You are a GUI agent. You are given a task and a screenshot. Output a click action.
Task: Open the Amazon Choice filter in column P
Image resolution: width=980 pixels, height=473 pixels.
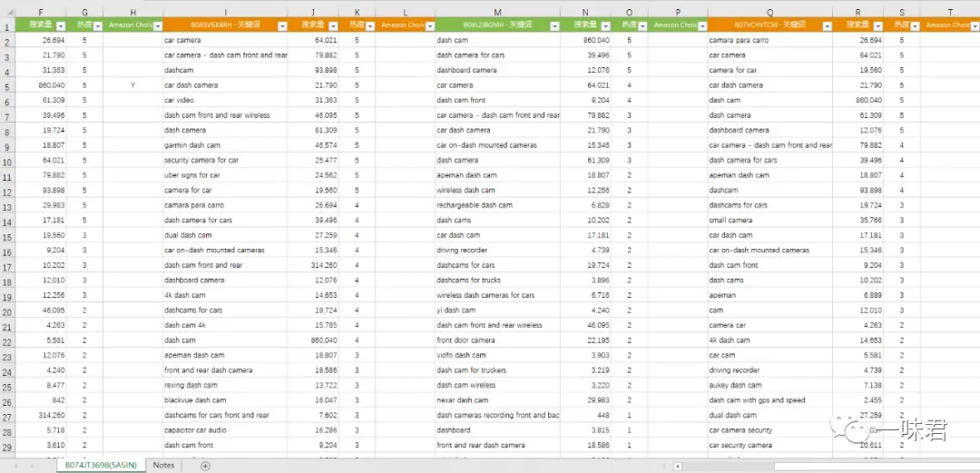click(702, 25)
